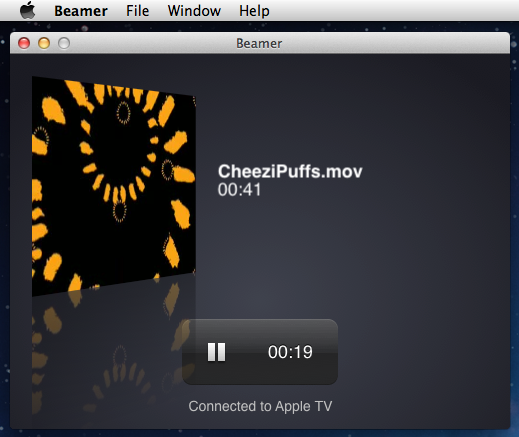Viewport: 519px width, 437px height.
Task: Click the greyed-out zoom window button
Action: point(64,43)
